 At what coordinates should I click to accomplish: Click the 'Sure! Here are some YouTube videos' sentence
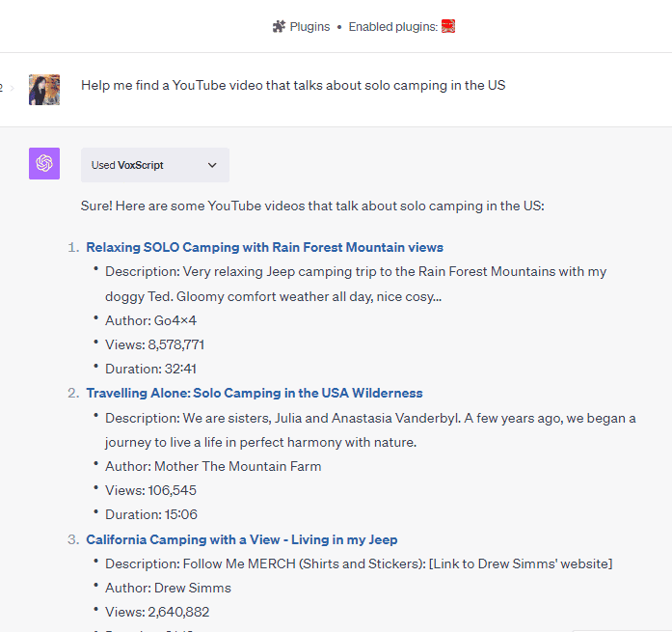pos(312,206)
